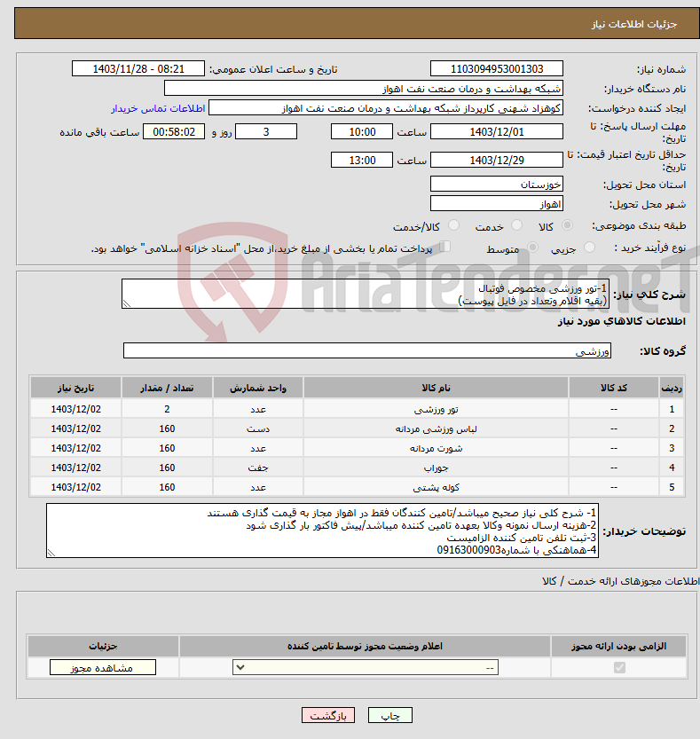Screen dimensions: 700x739
Task: Click the general need description textbox
Action: coord(366,295)
